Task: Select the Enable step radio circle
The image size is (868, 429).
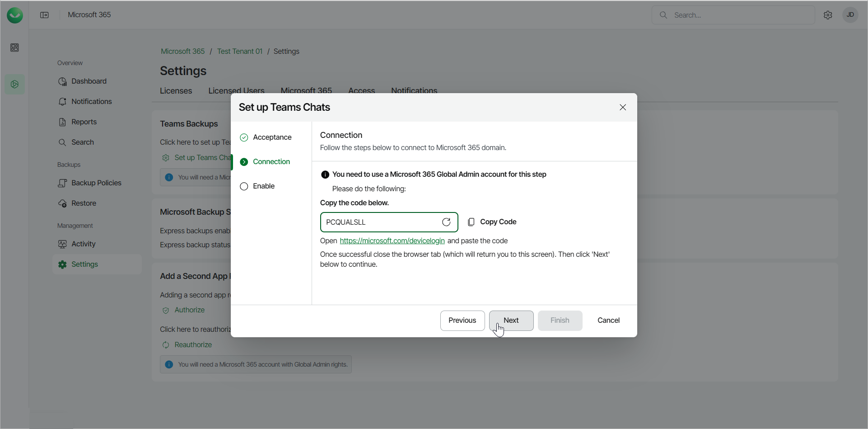Action: (244, 186)
